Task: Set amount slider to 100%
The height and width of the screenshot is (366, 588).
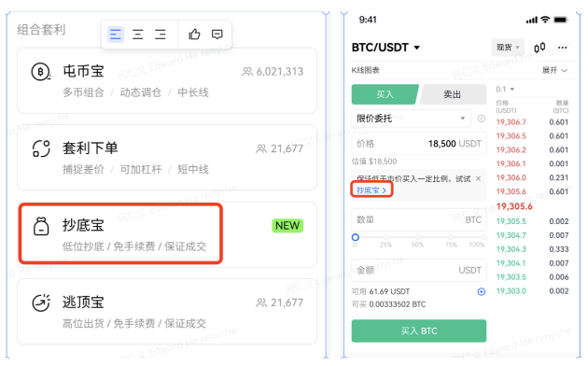Action: click(x=483, y=237)
